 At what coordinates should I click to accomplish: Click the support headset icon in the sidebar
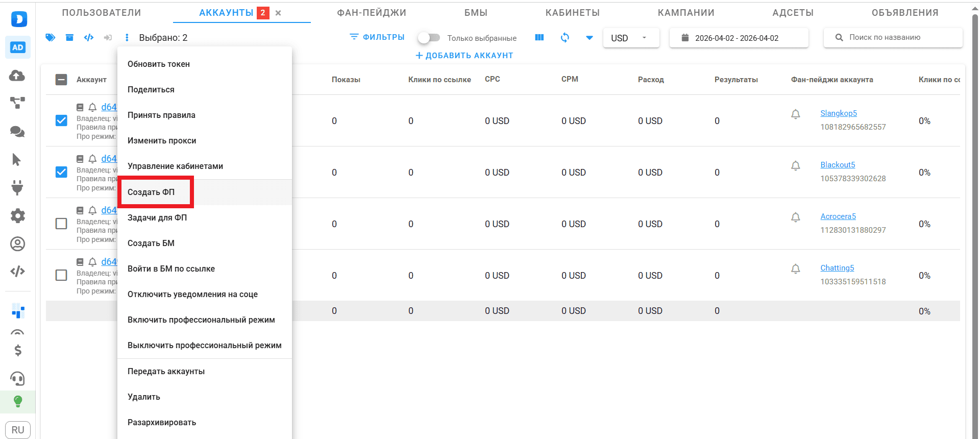pos(17,378)
